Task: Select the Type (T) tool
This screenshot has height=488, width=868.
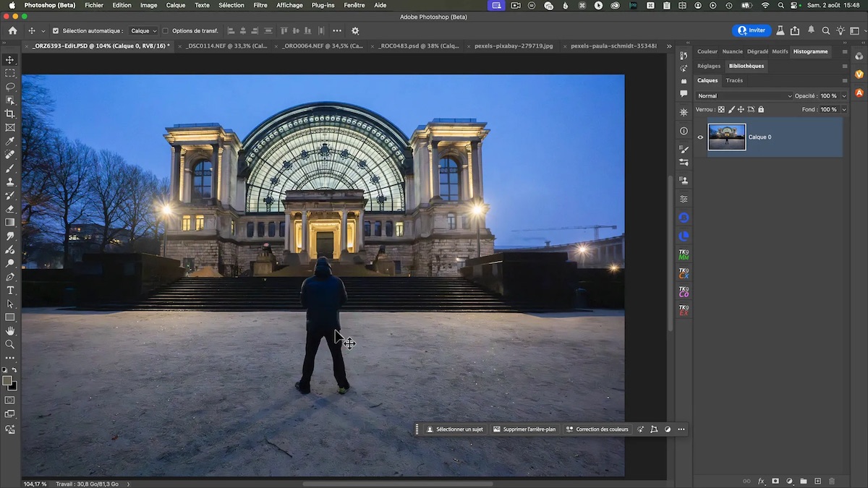Action: (10, 290)
